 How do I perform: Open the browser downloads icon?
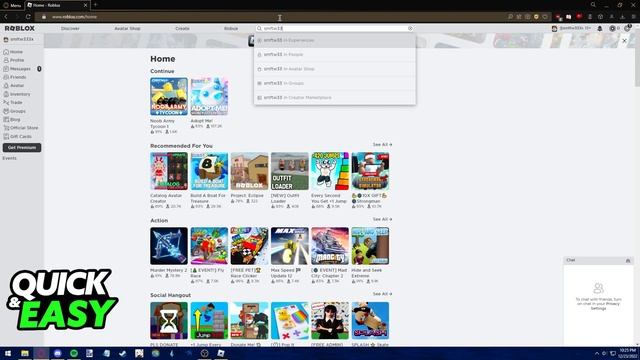(622, 17)
